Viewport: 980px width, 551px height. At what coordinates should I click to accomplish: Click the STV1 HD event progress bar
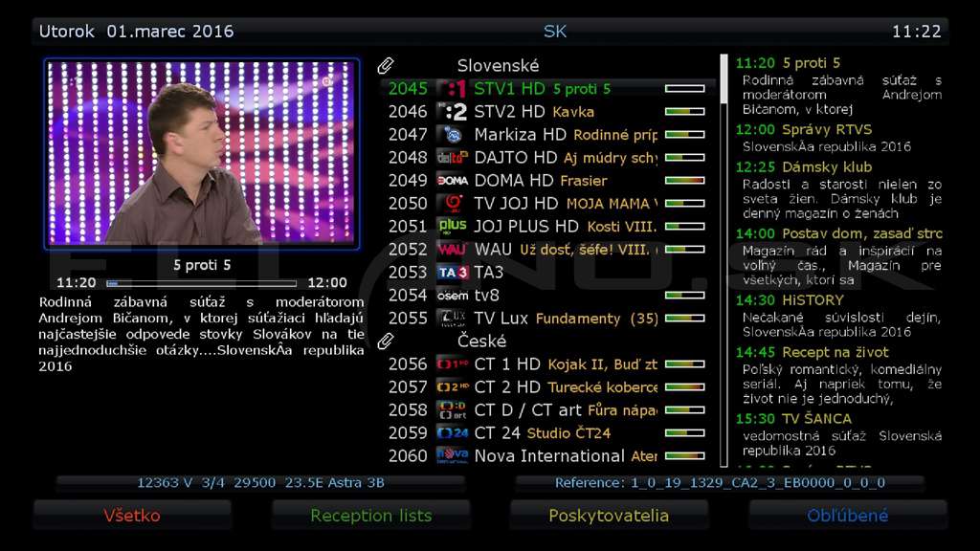pos(685,89)
